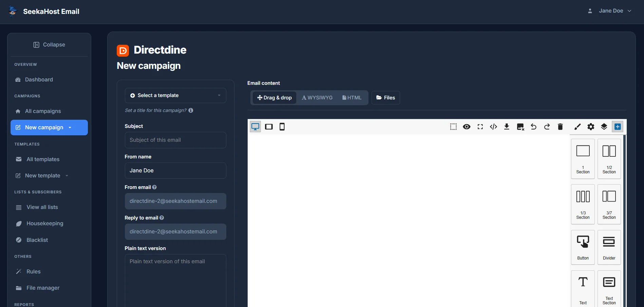This screenshot has width=644, height=307.
Task: Click the eye preview icon
Action: 467,127
